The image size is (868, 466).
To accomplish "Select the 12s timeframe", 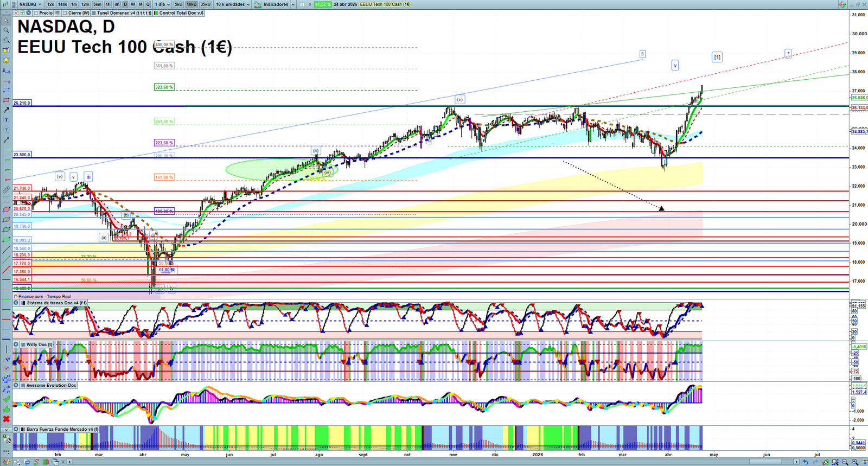I will (x=50, y=4).
